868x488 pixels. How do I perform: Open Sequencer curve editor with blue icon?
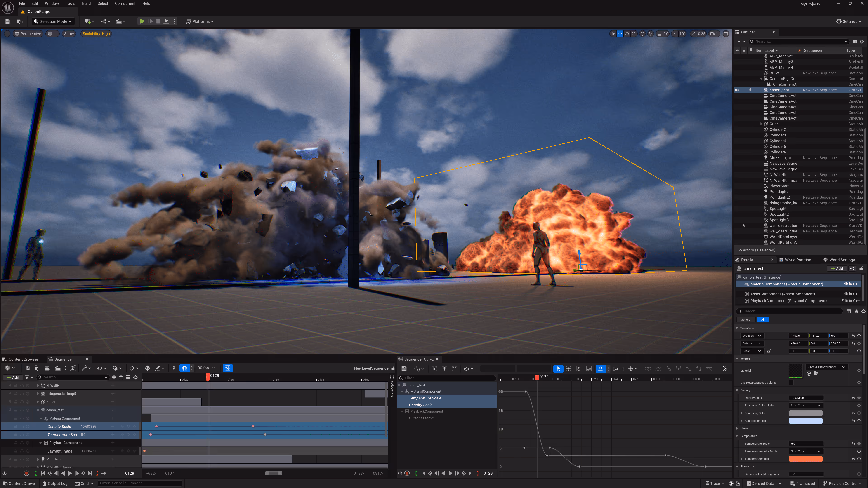(x=228, y=368)
